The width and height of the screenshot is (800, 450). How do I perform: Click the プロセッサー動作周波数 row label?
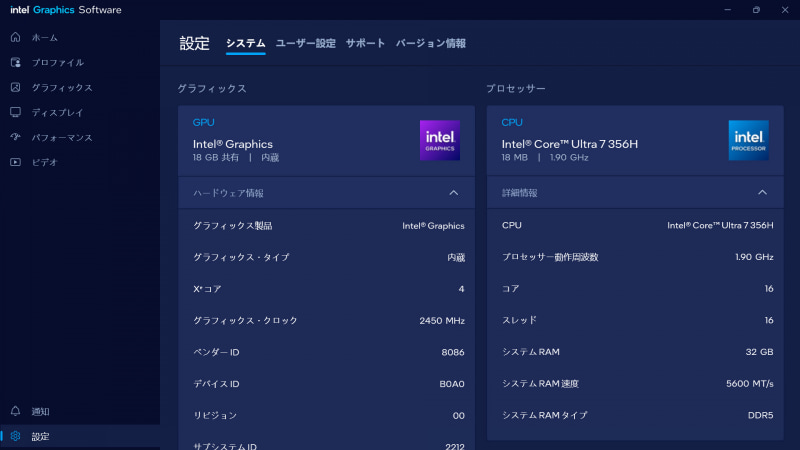pos(550,257)
